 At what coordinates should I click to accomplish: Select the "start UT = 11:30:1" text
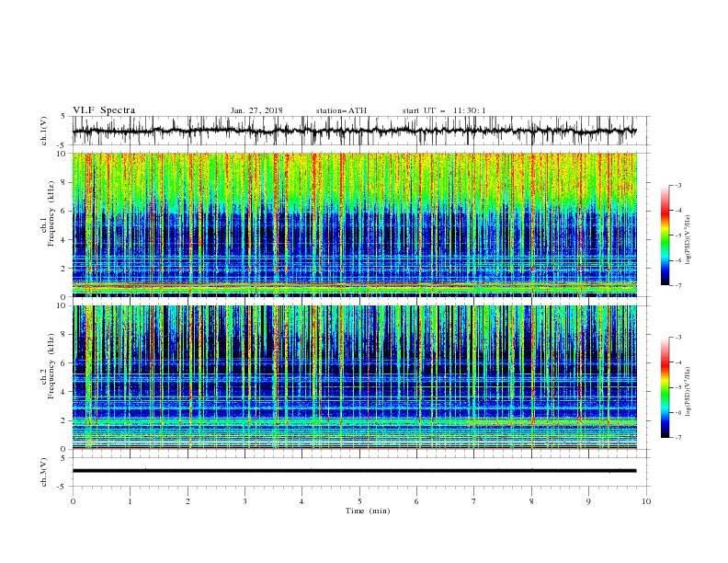point(444,110)
